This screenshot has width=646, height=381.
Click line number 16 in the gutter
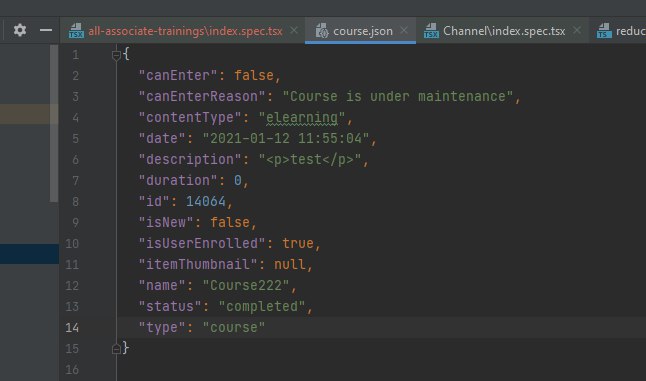72,369
